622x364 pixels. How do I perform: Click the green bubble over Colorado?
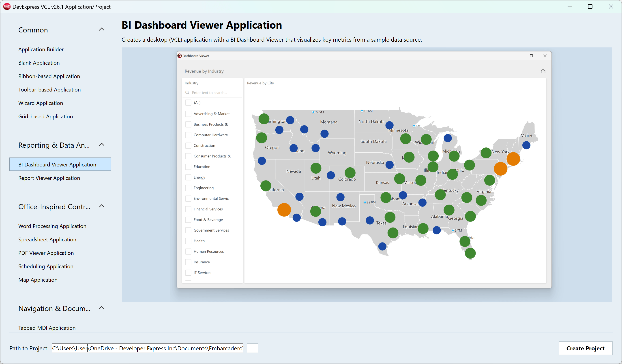(350, 173)
